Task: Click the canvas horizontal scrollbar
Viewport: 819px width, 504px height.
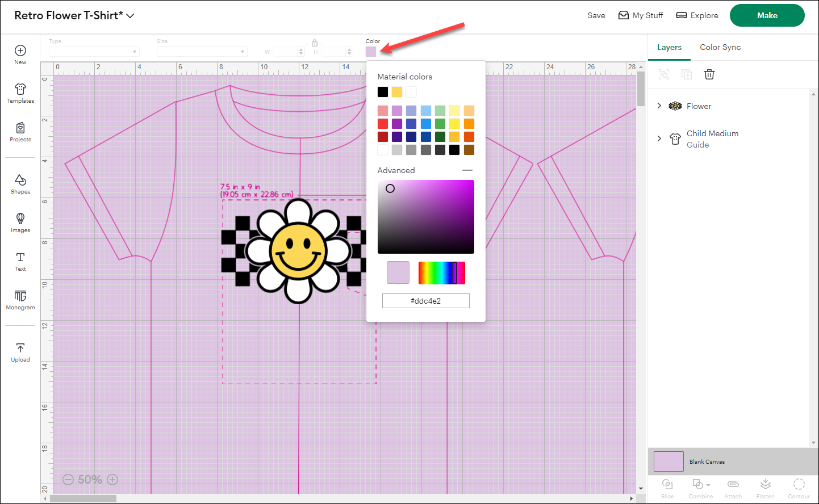Action: pos(83,499)
